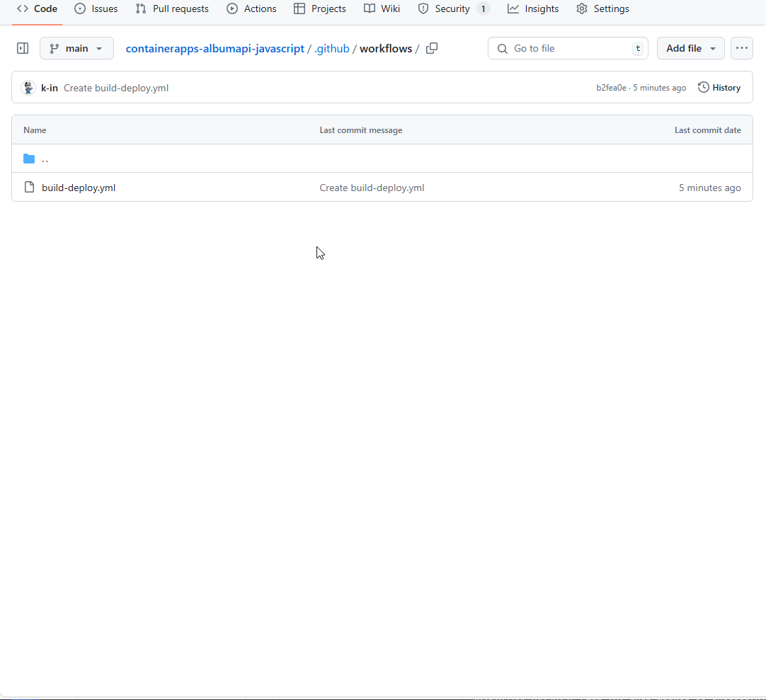The height and width of the screenshot is (700, 766).
Task: Open the build-deploy.yml file link
Action: (79, 188)
